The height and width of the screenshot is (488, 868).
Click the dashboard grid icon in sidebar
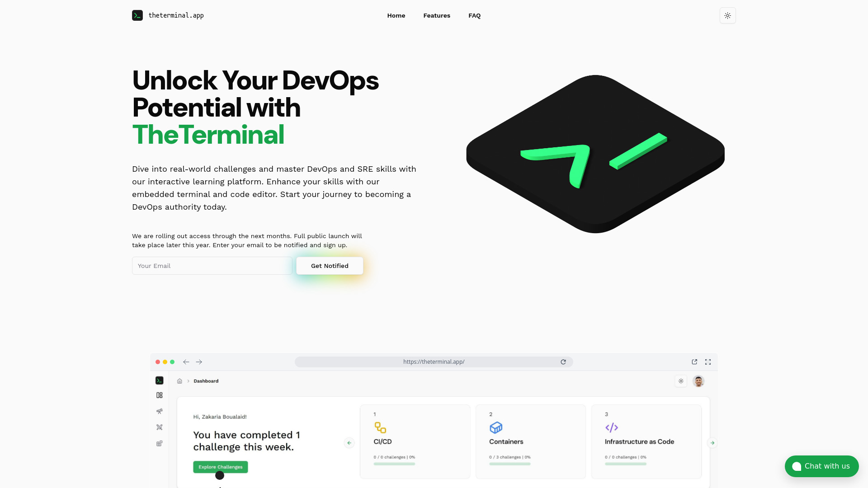(x=160, y=394)
